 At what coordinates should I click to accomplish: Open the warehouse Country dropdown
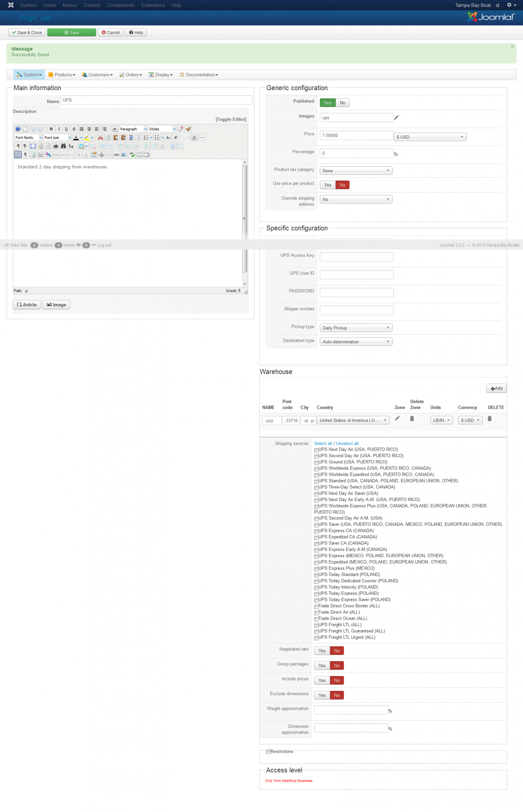[x=353, y=420]
